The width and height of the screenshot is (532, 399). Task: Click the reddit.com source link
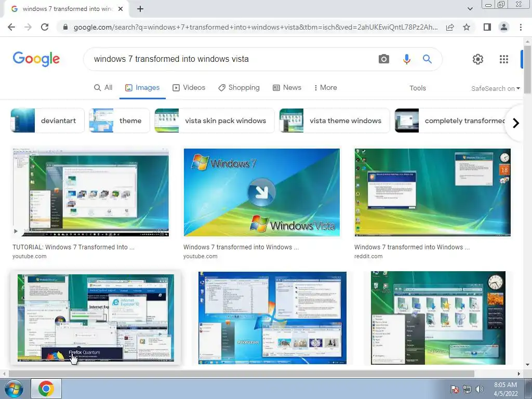coord(368,256)
